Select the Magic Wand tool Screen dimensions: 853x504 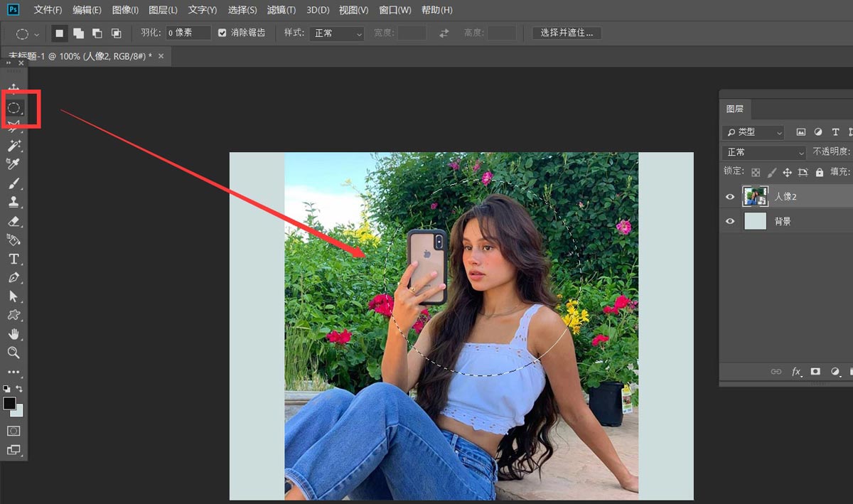[x=14, y=146]
